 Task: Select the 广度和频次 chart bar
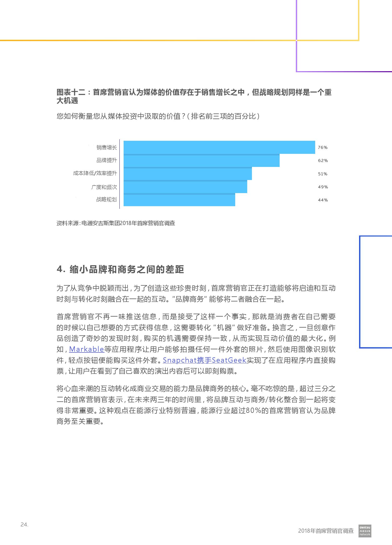coord(185,187)
